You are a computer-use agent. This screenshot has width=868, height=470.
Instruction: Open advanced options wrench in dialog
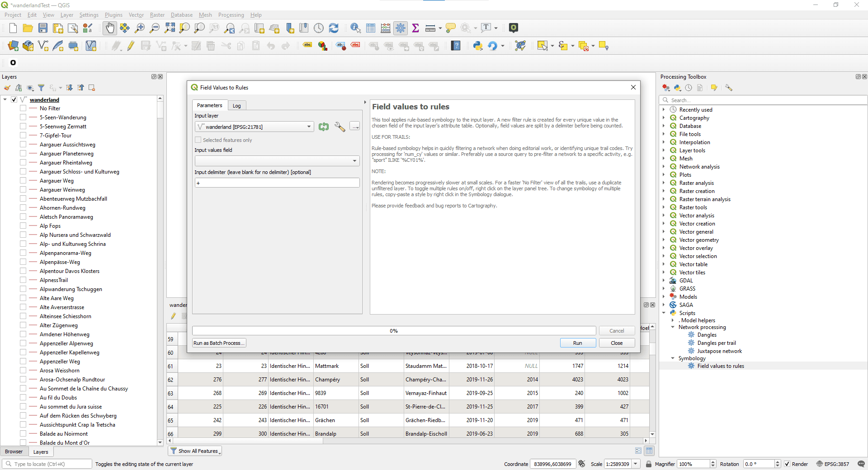340,127
